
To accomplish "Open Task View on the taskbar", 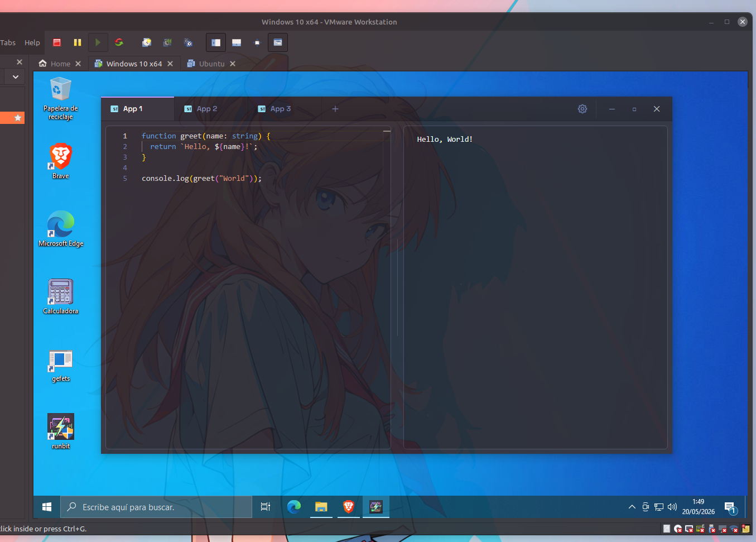I will (x=266, y=507).
